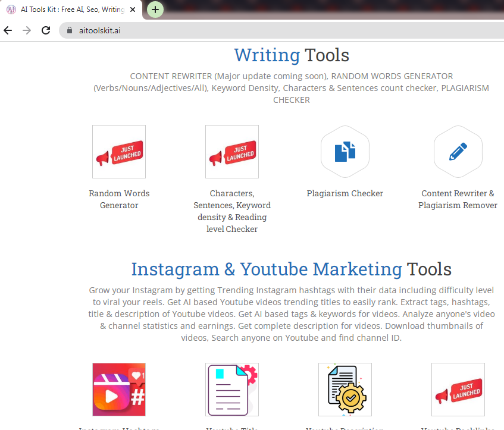
Task: Click the 'Grow your Instagram by getting Trending' paragraph
Action: [x=291, y=314]
